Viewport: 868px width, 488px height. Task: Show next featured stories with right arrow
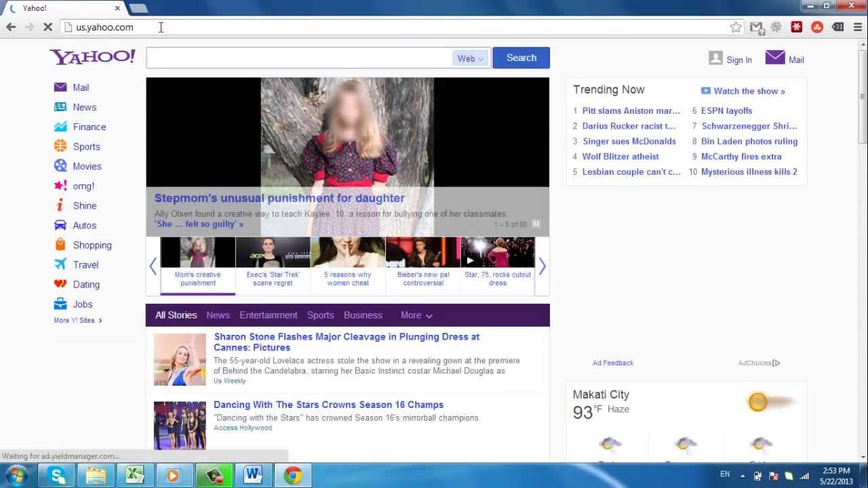[x=542, y=266]
